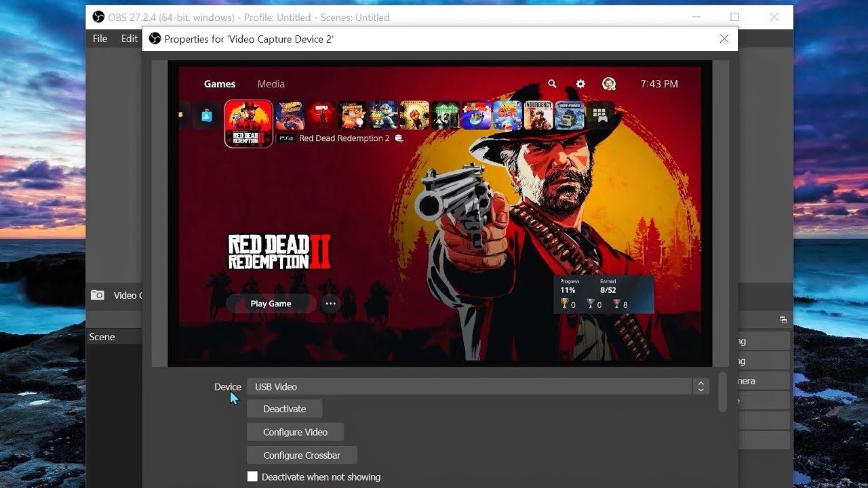Viewport: 868px width, 488px height.
Task: Click the dock pop-out icon in OBS
Action: (x=783, y=320)
